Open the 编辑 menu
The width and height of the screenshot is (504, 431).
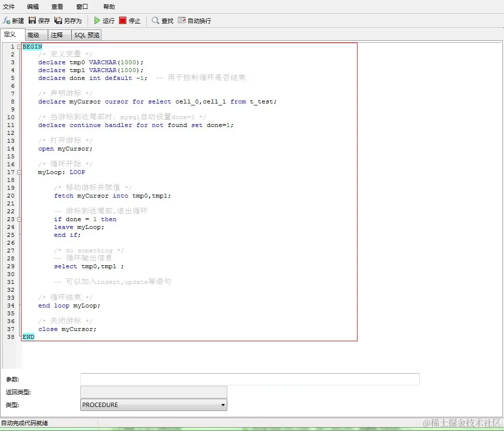click(x=33, y=6)
